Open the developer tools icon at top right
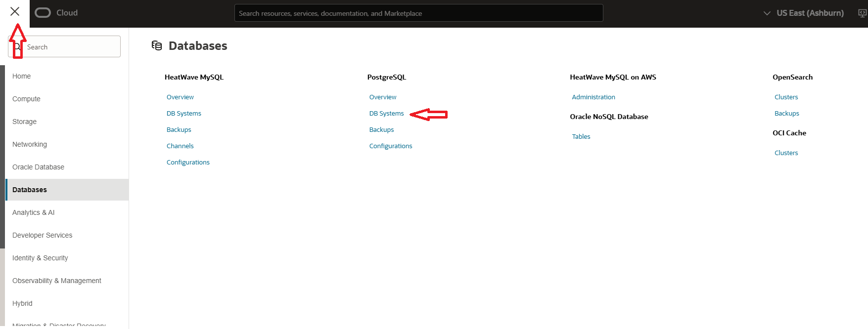 [x=862, y=13]
